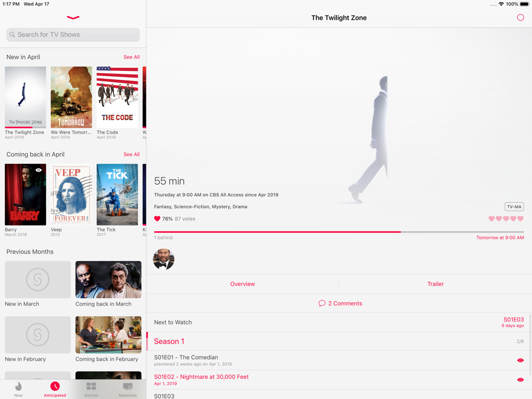Open See All for New in April

pos(131,57)
